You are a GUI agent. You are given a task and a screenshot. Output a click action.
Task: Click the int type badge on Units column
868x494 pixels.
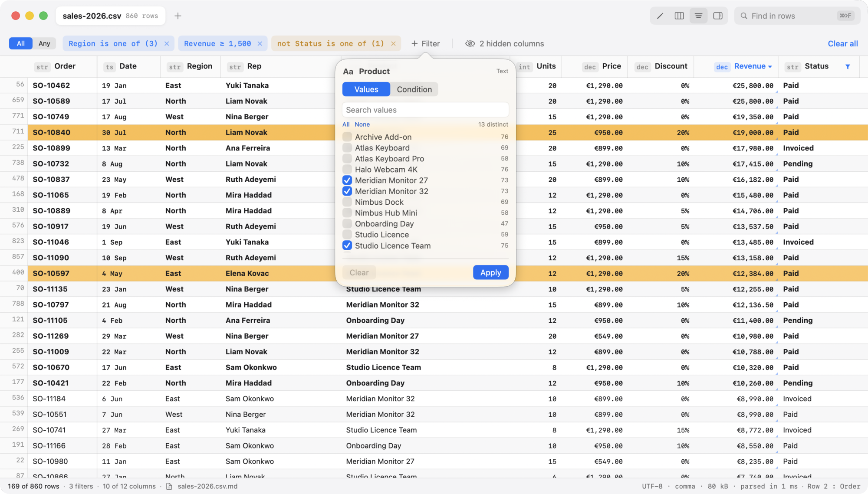[524, 67]
